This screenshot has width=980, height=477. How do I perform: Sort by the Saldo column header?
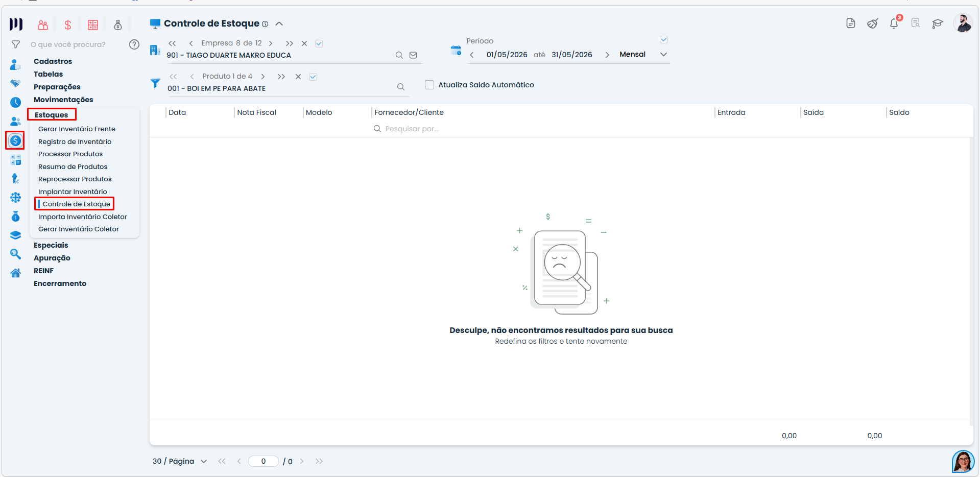899,112
